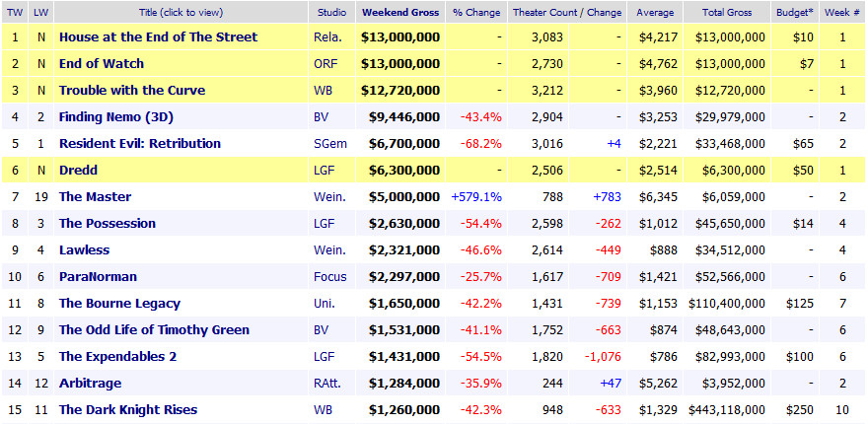Click BV studio in Finding Nemo row

pyautogui.click(x=322, y=116)
